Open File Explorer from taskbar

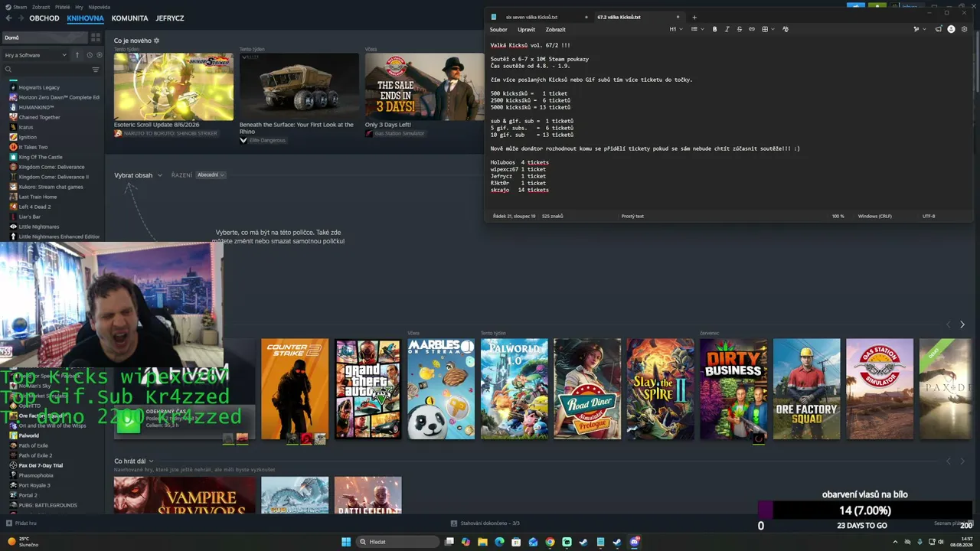click(482, 542)
